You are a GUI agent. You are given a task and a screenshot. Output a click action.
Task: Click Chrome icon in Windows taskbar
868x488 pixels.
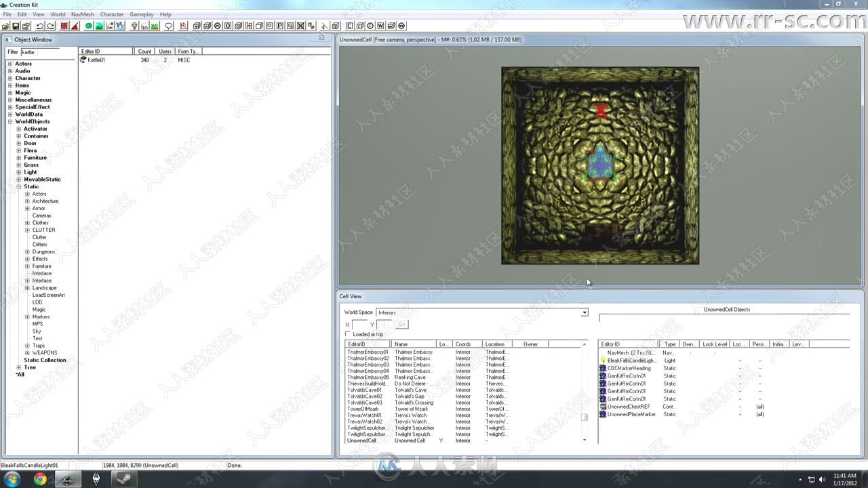pyautogui.click(x=40, y=479)
